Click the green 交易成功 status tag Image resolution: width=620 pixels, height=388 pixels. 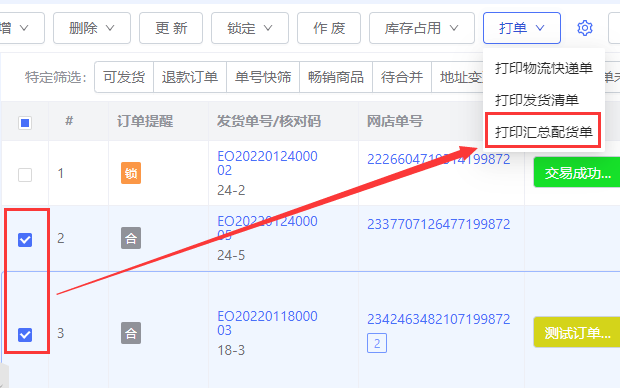[x=577, y=172]
